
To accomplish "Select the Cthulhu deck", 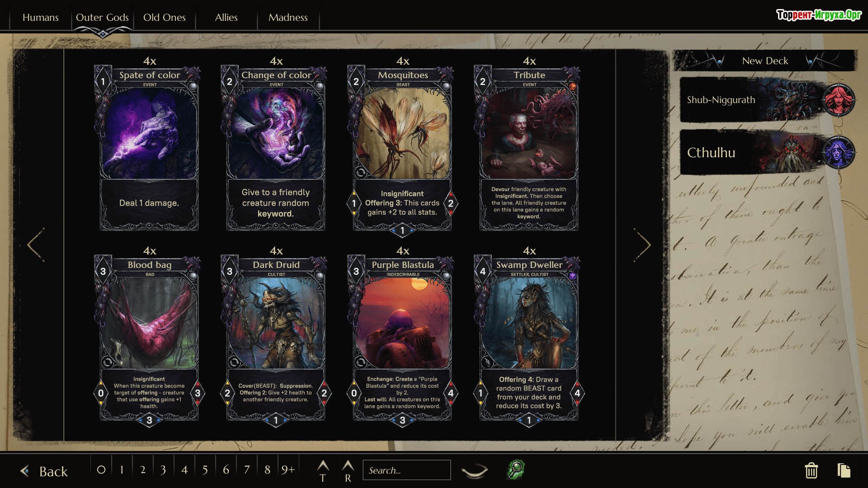I will click(x=768, y=152).
